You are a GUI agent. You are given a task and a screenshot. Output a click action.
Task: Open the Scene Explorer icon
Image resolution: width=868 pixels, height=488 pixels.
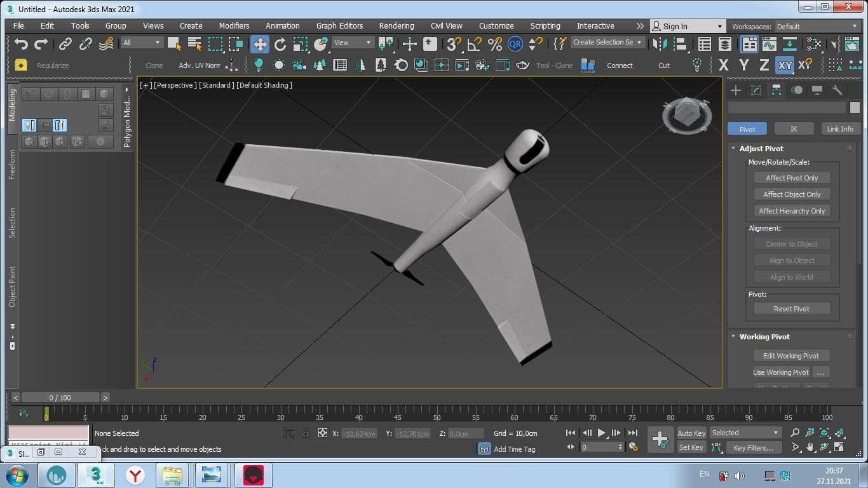tap(704, 44)
